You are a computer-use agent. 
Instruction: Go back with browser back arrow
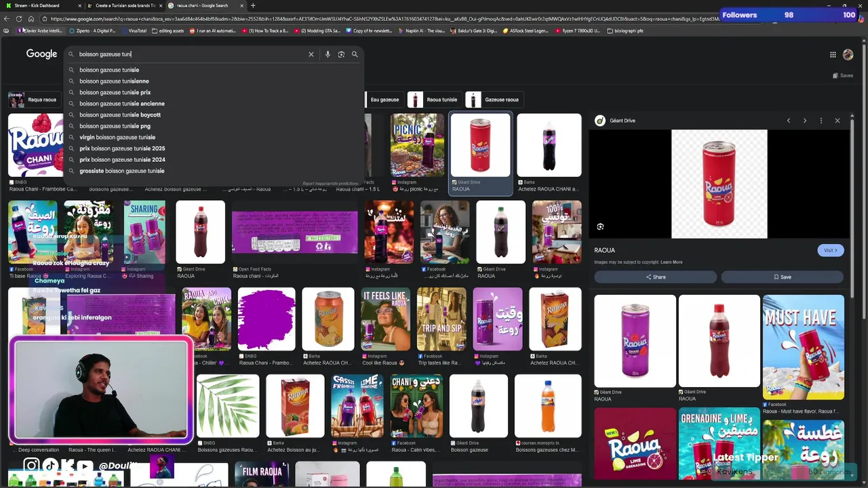coord(6,19)
